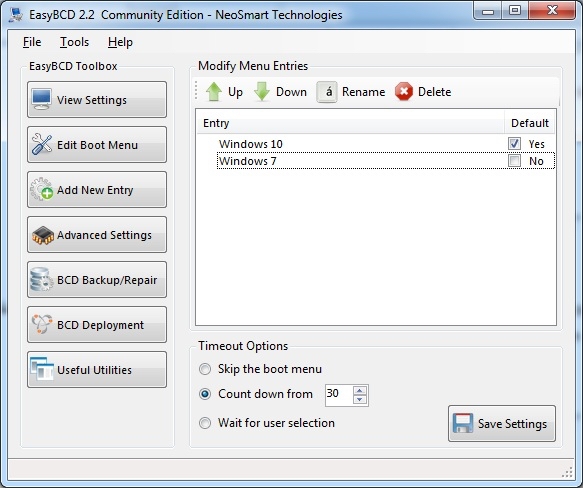583x488 pixels.
Task: Move the selected entry Up
Action: [x=224, y=92]
